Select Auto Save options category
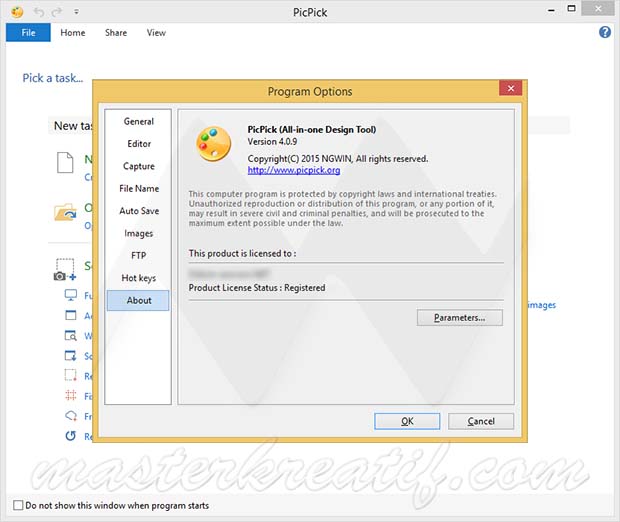This screenshot has height=522, width=620. 138,211
